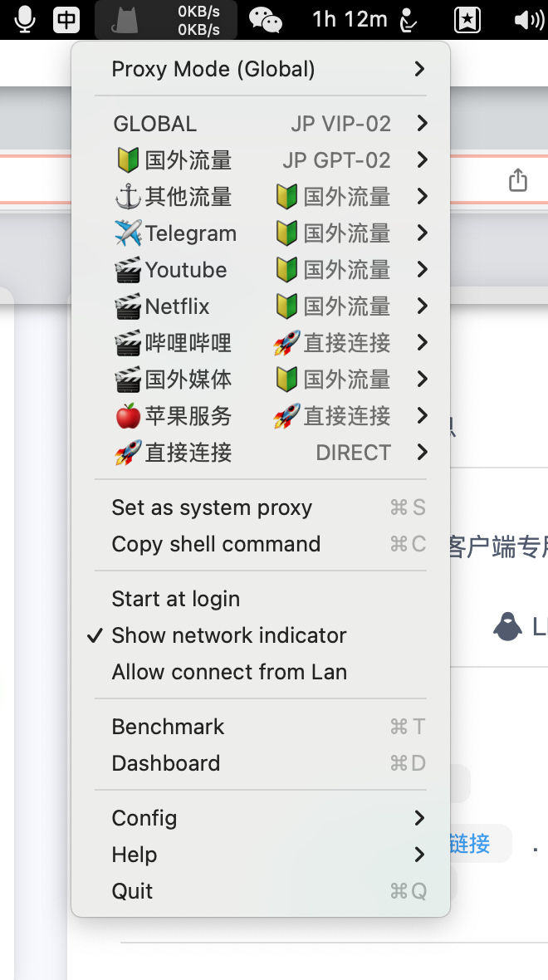Click the volume speaker icon
Viewport: 548px width, 980px height.
pos(528,19)
